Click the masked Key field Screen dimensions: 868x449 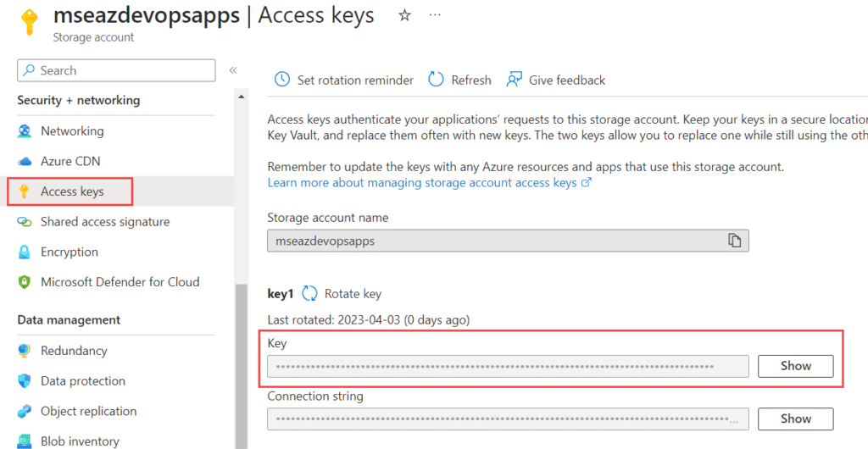508,366
